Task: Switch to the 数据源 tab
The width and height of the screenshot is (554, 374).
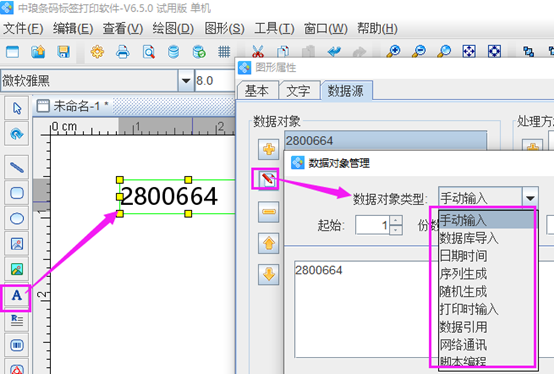Action: (x=346, y=91)
